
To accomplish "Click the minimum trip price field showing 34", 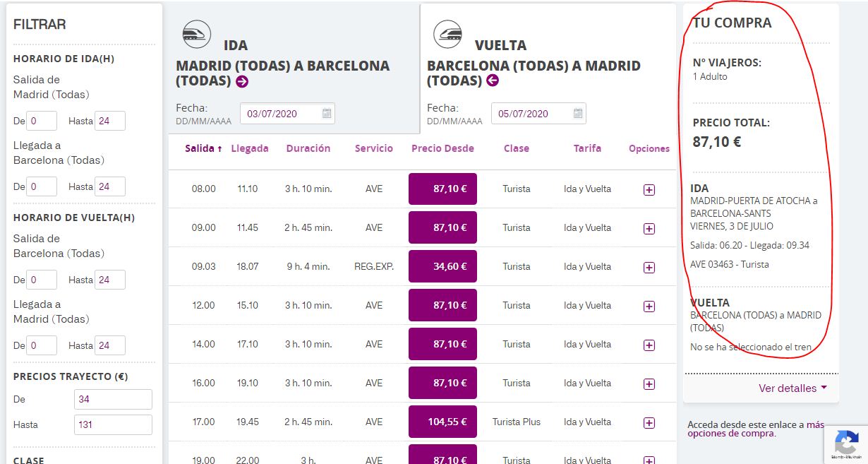I will pos(113,400).
